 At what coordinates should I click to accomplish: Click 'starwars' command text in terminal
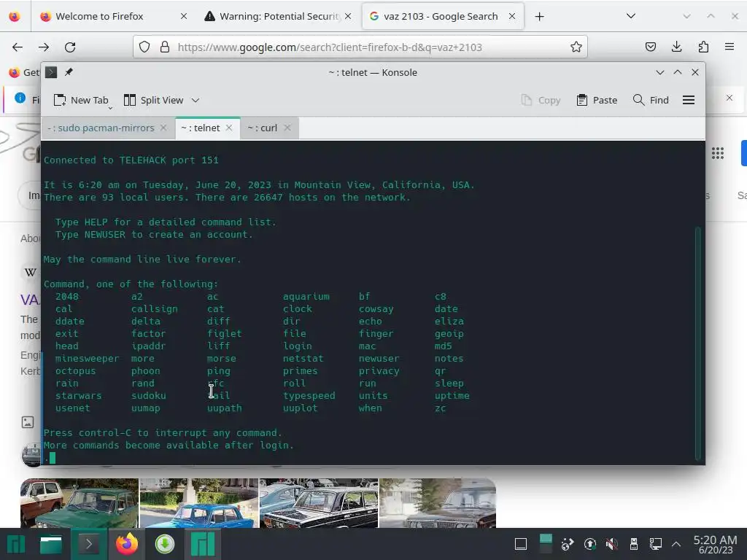tap(78, 396)
